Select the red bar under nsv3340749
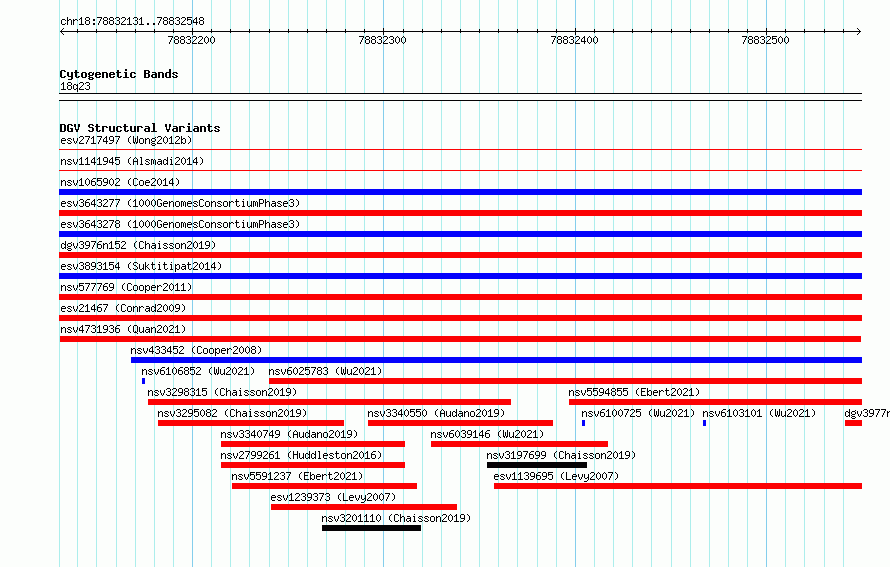 [313, 444]
